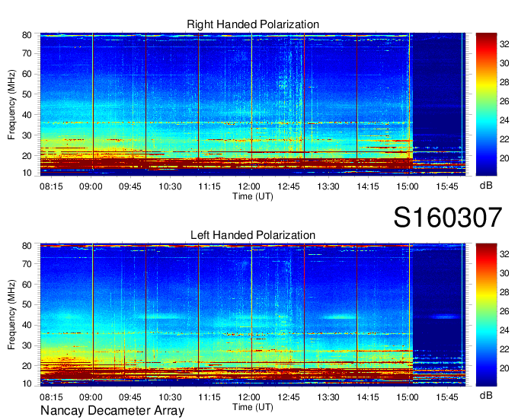Viewport: 518px width, 420px height.
Task: Click the "Nancay Decameter Array" caption
Action: [112, 411]
